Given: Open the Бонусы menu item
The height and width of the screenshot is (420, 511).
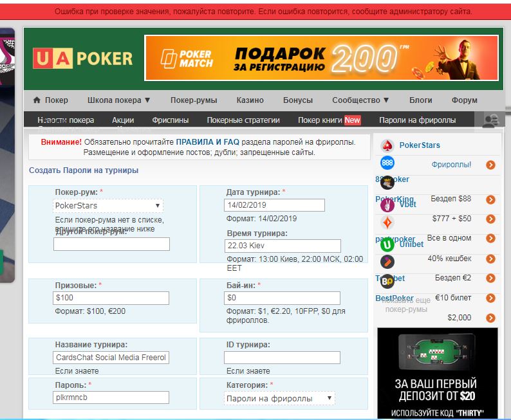Looking at the screenshot, I should [x=298, y=100].
